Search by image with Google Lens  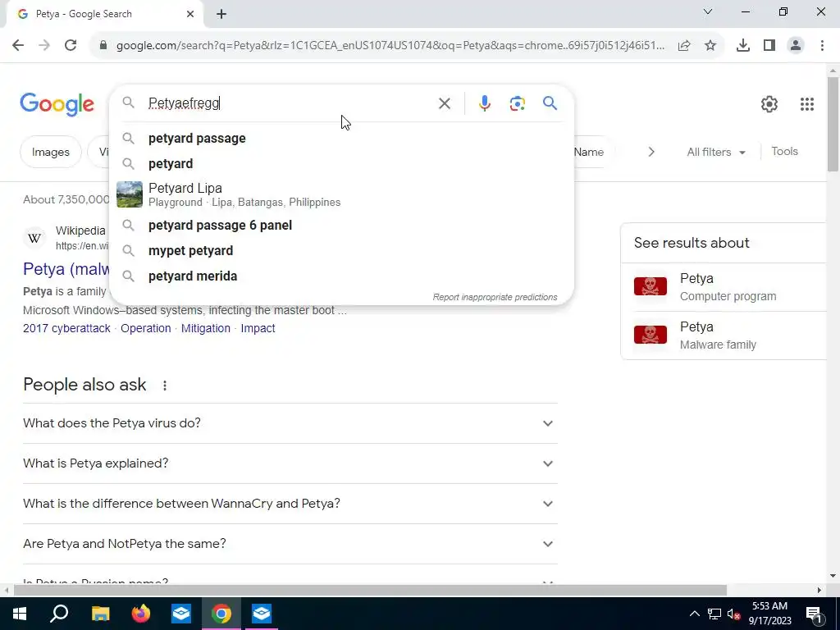(x=517, y=103)
